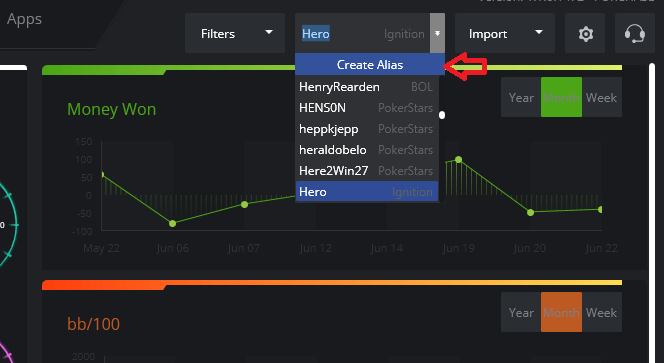Choose Hero Ignition in dropdown list
Viewport: 664px width, 363px height.
[x=367, y=191]
